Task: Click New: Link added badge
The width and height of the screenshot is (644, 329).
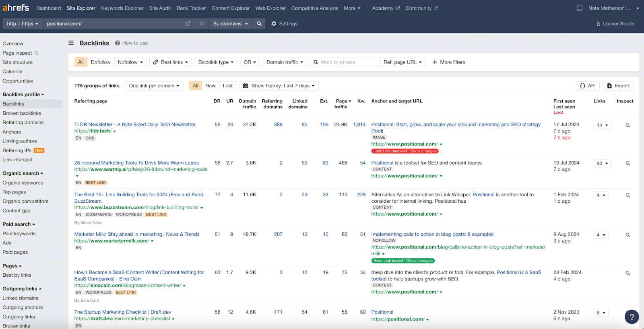Action: tap(403, 261)
